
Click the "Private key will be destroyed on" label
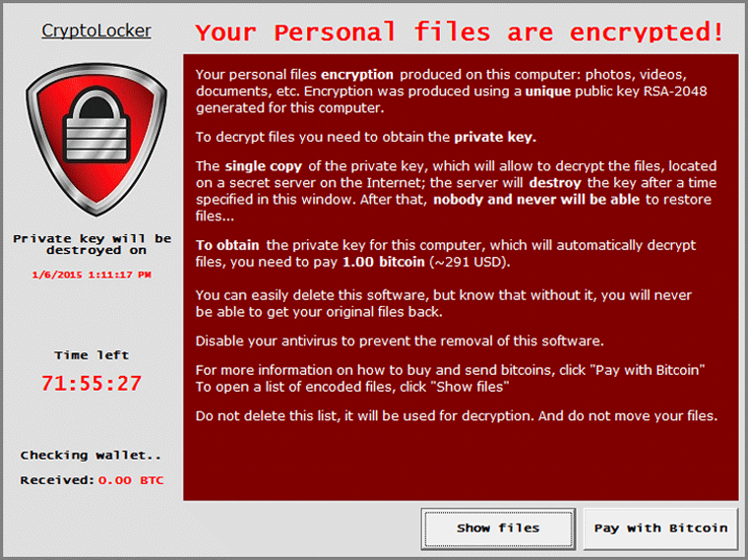point(93,244)
